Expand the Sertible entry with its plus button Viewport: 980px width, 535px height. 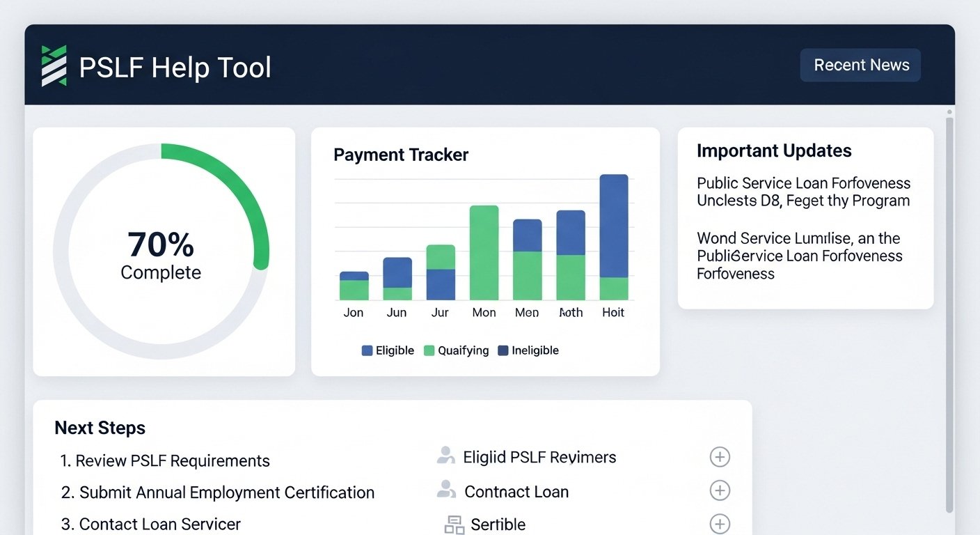[720, 523]
